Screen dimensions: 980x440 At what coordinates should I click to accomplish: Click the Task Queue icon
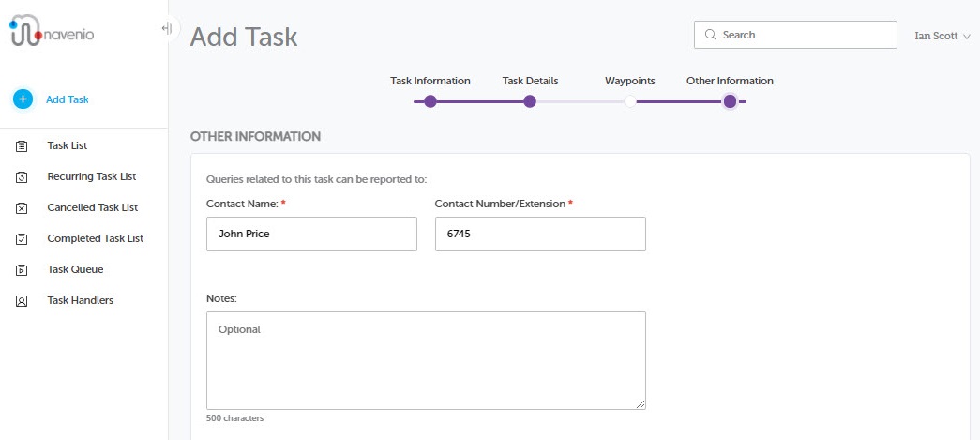(x=22, y=270)
